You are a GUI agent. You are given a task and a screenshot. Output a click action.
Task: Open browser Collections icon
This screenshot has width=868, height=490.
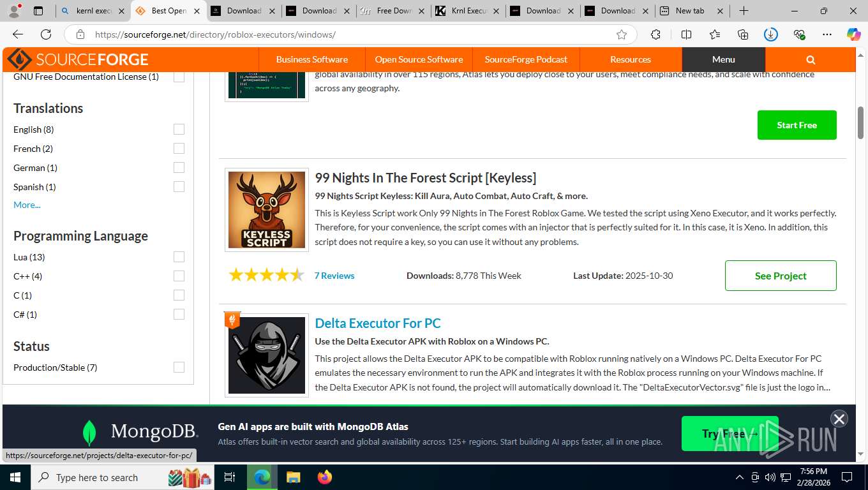[742, 34]
